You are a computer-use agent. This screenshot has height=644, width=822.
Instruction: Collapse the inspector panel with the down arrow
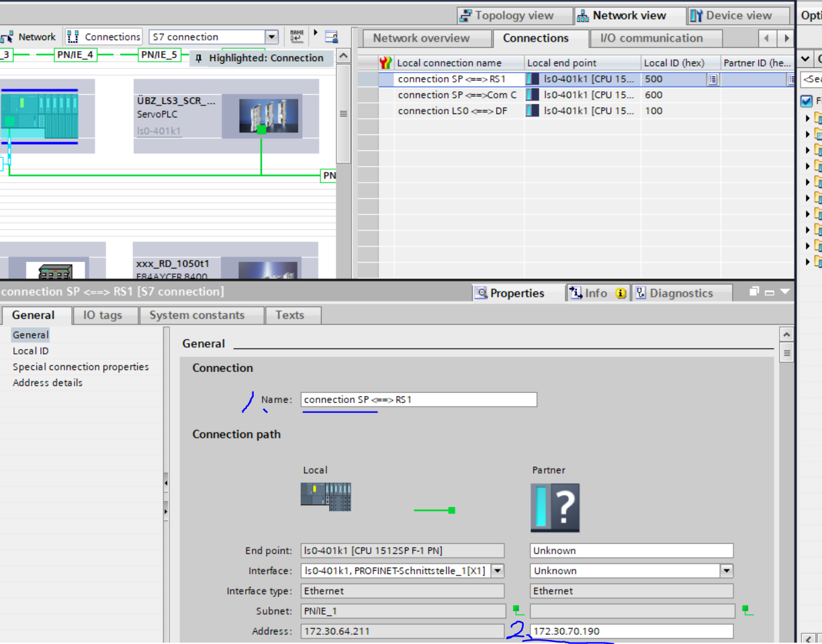pyautogui.click(x=784, y=292)
